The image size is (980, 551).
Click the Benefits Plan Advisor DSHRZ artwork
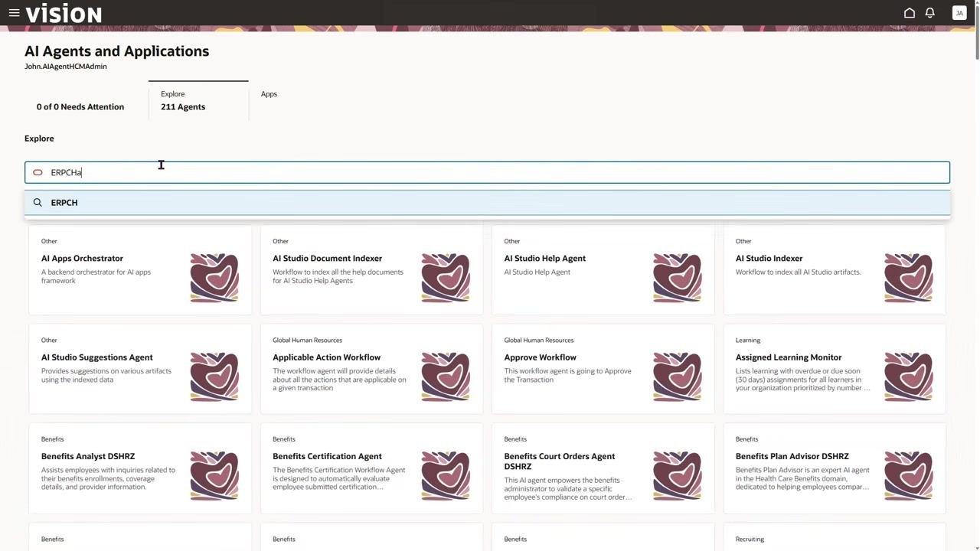pyautogui.click(x=909, y=476)
